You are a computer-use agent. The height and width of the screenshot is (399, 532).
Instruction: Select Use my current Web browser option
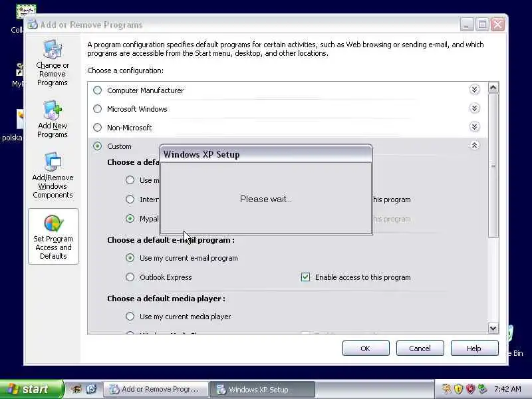click(130, 180)
